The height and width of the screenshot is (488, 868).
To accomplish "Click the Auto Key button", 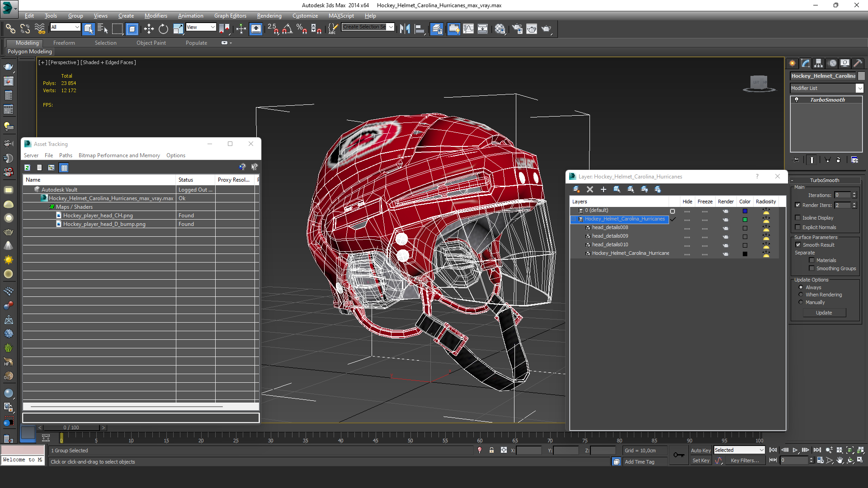I will coord(700,450).
